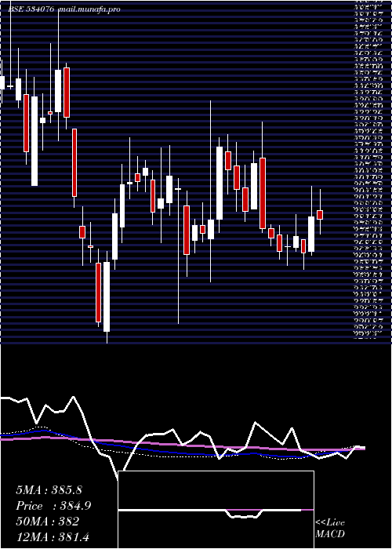
Task: Click the MACD inset box
Action: click(216, 510)
